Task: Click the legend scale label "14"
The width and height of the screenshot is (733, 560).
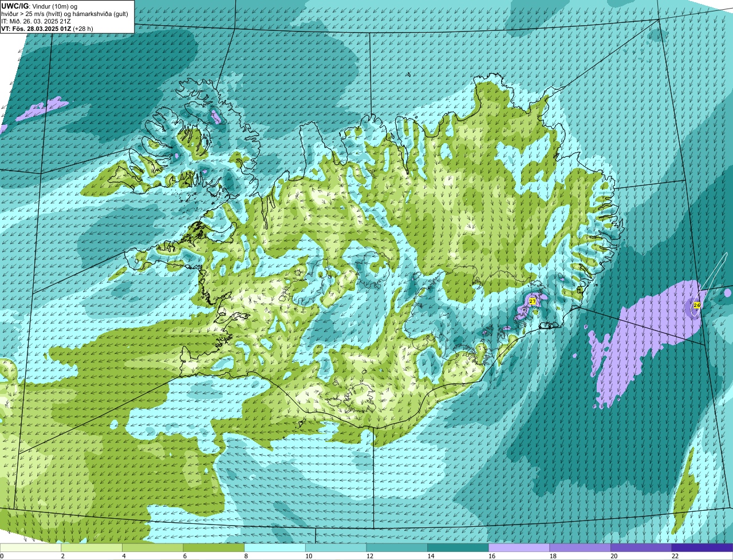Action: coord(431,556)
